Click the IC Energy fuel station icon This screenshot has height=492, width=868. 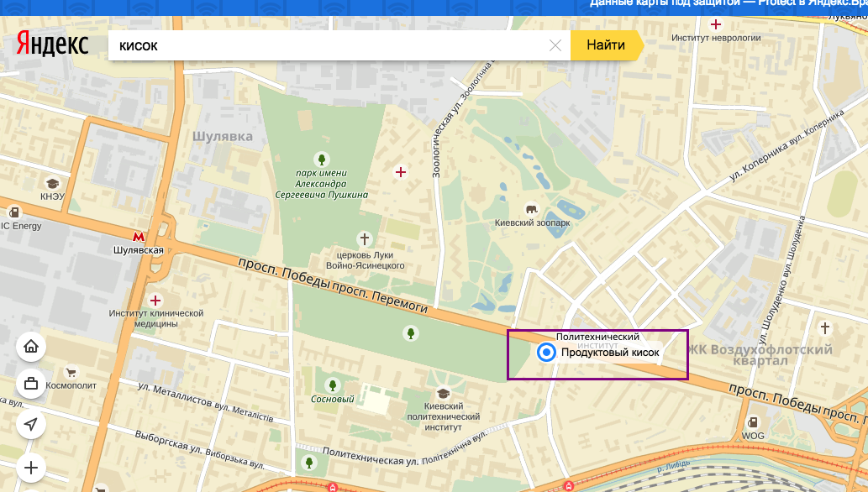click(x=13, y=212)
